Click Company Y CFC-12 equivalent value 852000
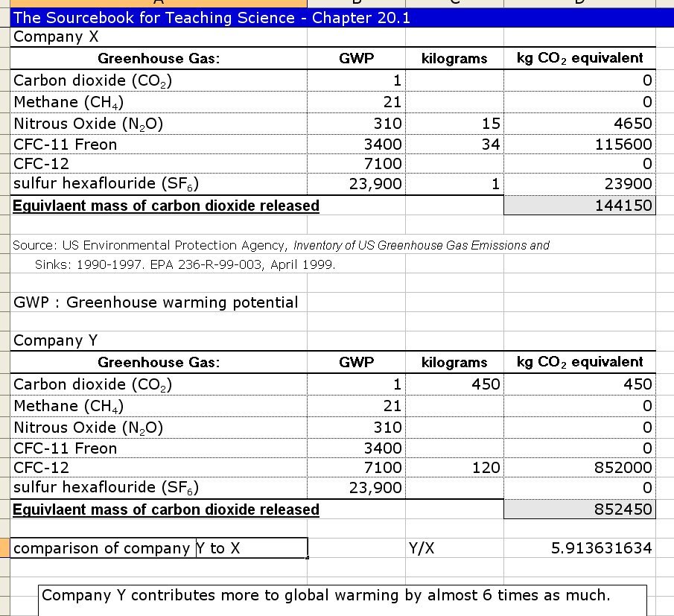 point(580,468)
